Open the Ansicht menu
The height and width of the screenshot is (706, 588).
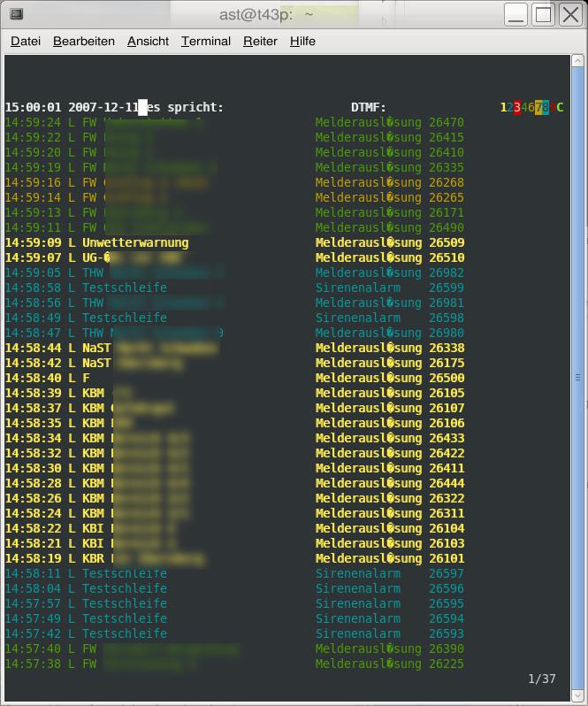tap(148, 41)
